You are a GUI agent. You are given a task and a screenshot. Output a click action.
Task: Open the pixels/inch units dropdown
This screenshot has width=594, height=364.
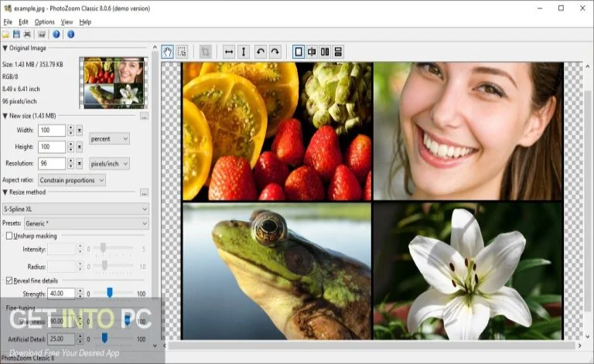[x=109, y=164]
